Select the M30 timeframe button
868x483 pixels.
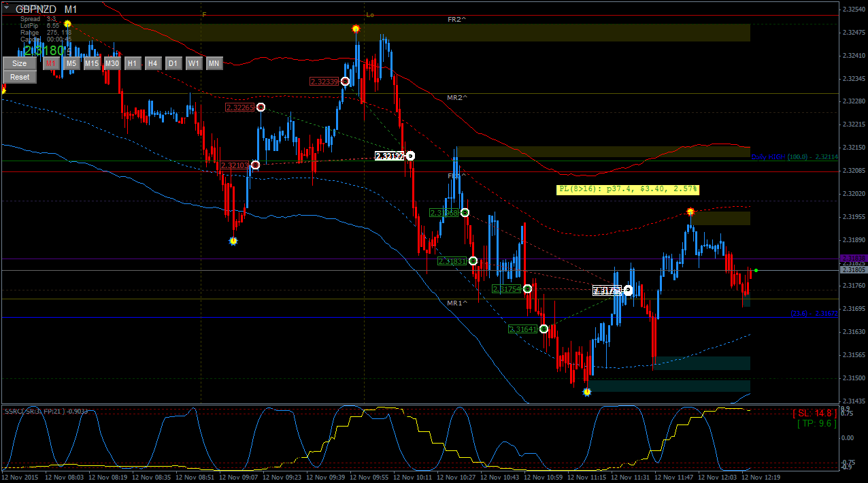point(112,63)
